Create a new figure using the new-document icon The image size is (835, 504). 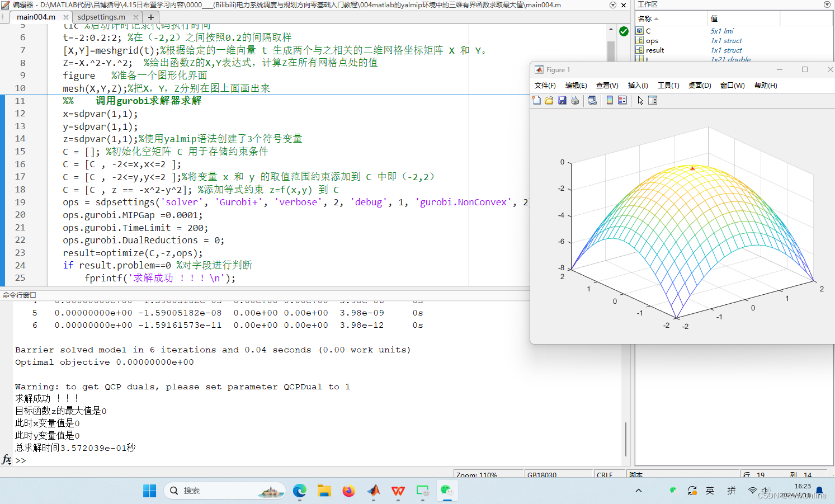coord(536,100)
